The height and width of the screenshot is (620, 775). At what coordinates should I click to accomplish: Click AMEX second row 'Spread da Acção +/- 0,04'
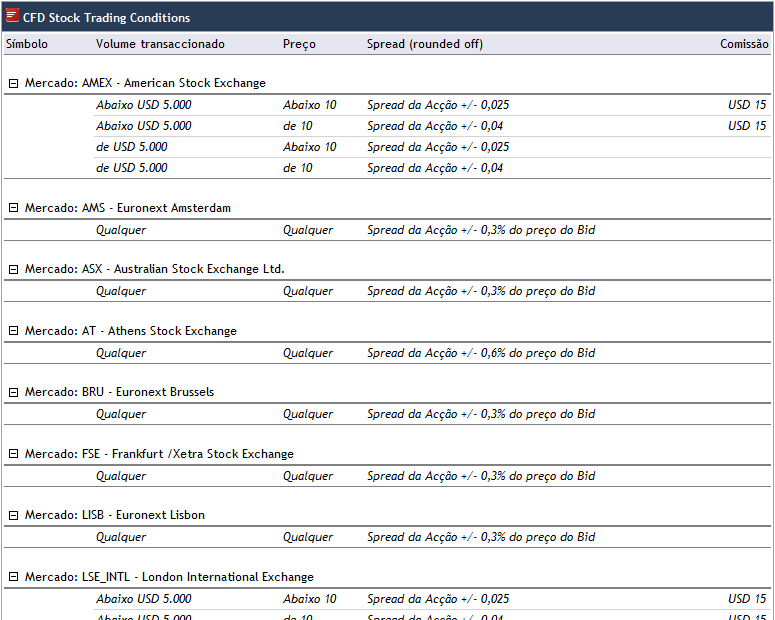(435, 126)
